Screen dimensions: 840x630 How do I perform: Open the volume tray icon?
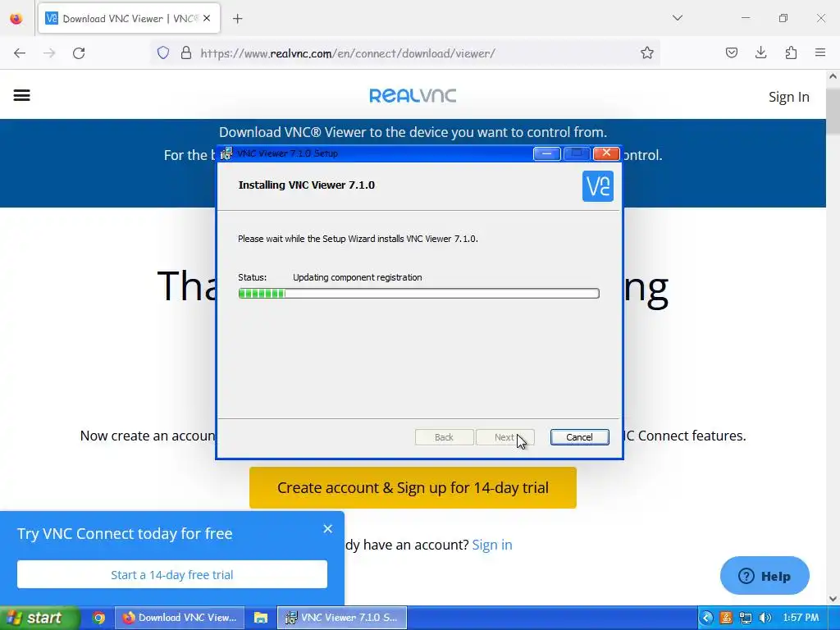(765, 618)
